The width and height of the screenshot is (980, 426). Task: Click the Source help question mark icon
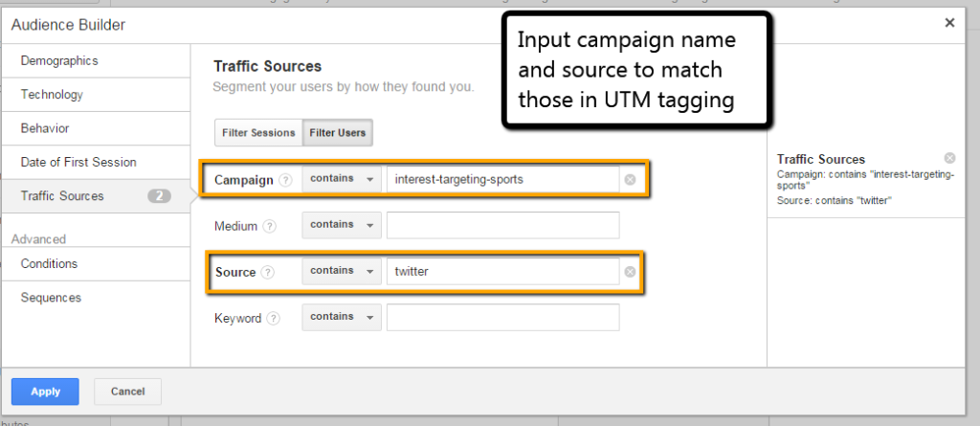pyautogui.click(x=267, y=272)
